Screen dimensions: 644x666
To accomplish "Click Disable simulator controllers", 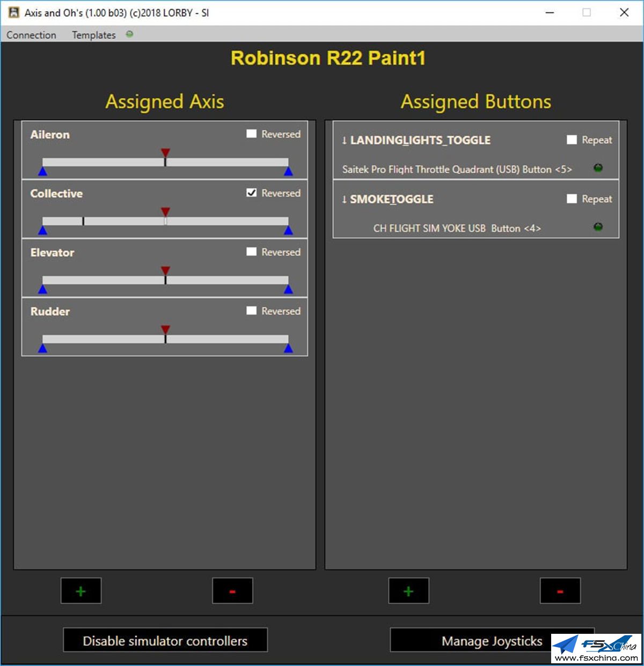I will [x=165, y=640].
